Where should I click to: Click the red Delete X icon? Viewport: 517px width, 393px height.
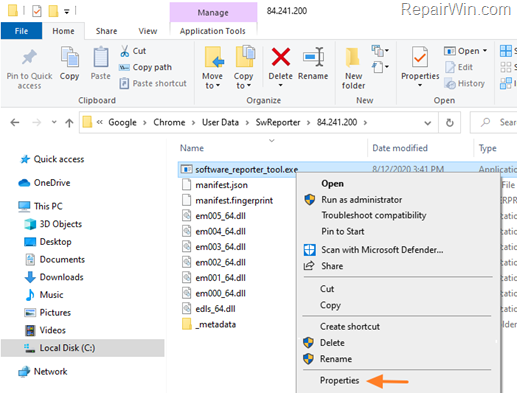point(281,57)
